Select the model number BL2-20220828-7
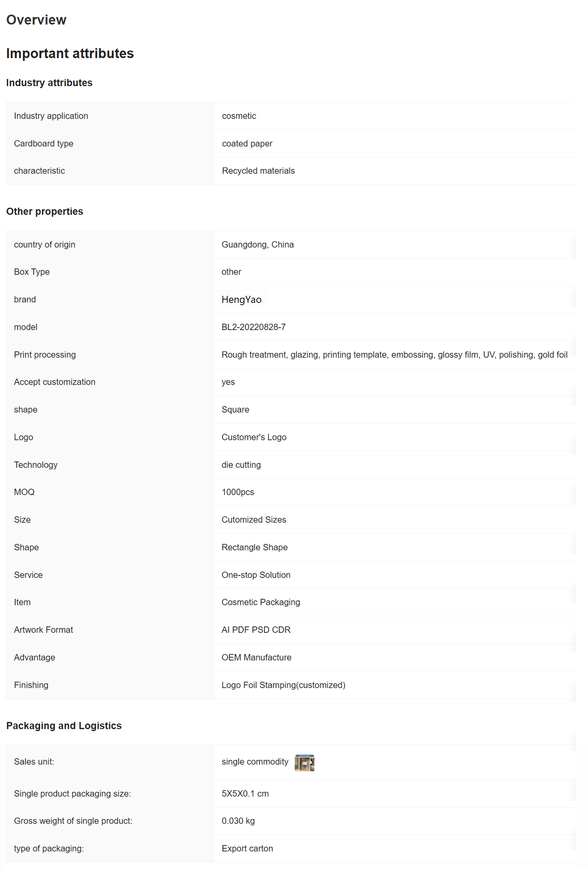The image size is (588, 870). (253, 327)
